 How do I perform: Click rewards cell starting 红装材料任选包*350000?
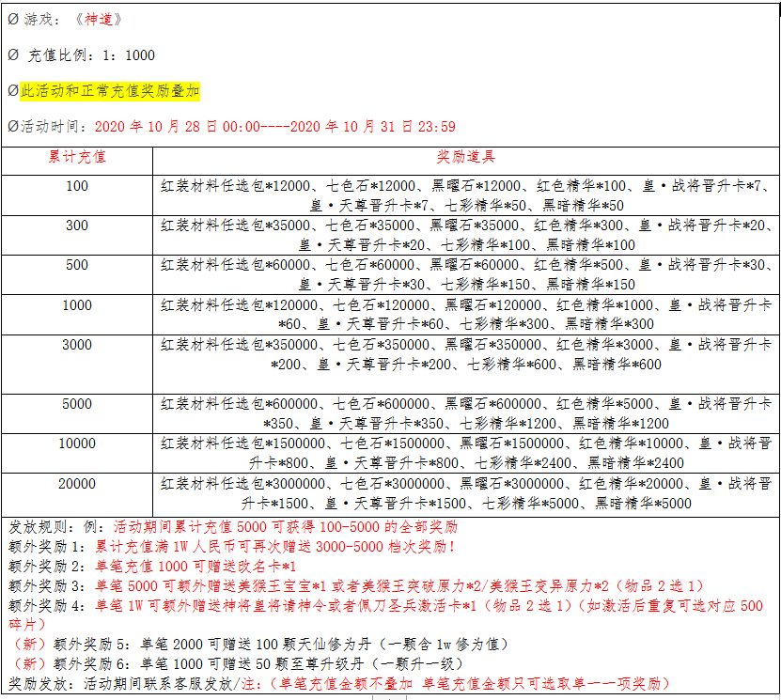click(x=466, y=364)
